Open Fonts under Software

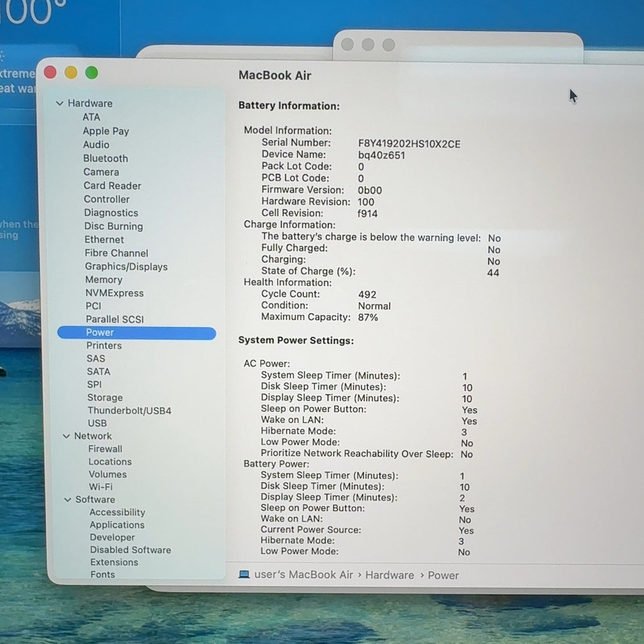pos(103,575)
